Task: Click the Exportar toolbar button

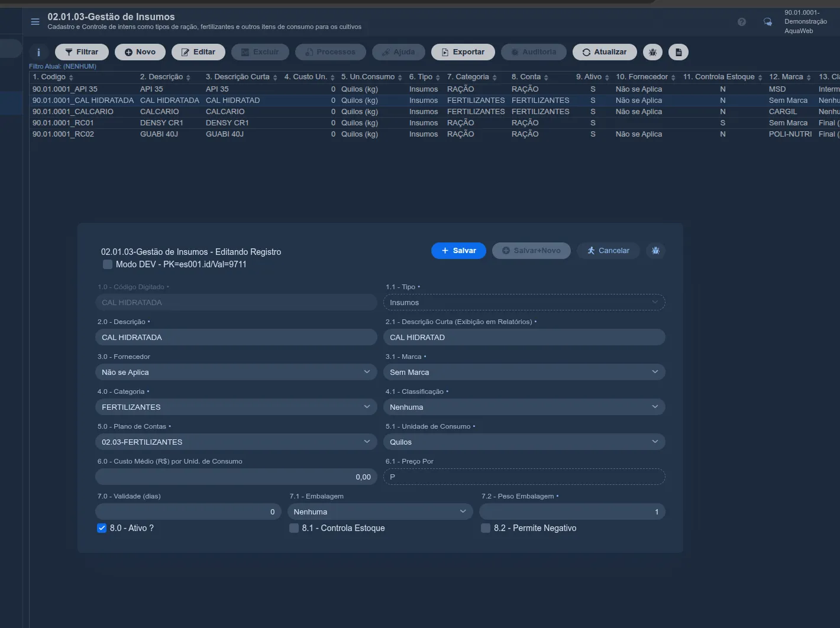Action: point(463,52)
